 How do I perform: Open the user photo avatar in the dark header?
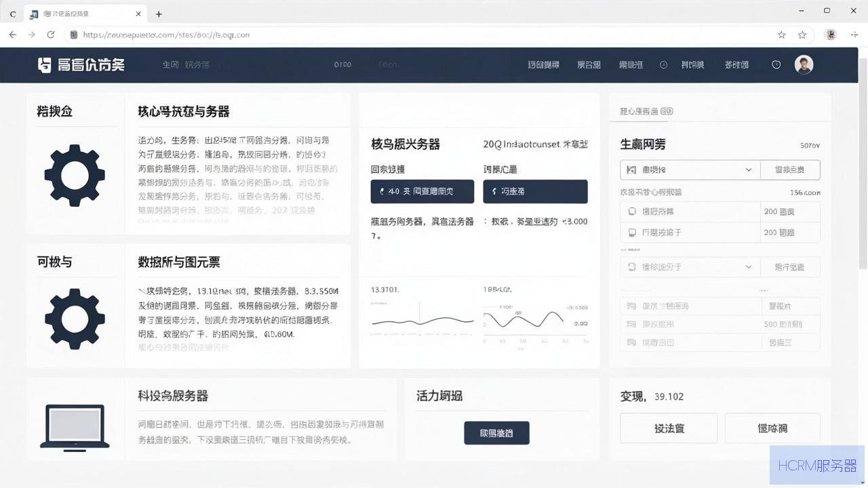point(804,64)
